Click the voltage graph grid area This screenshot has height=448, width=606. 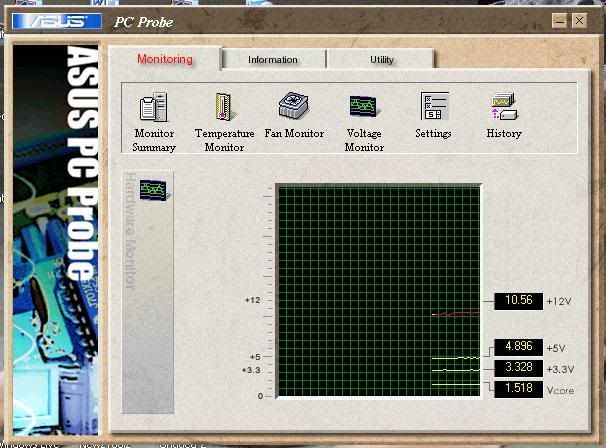[x=379, y=291]
